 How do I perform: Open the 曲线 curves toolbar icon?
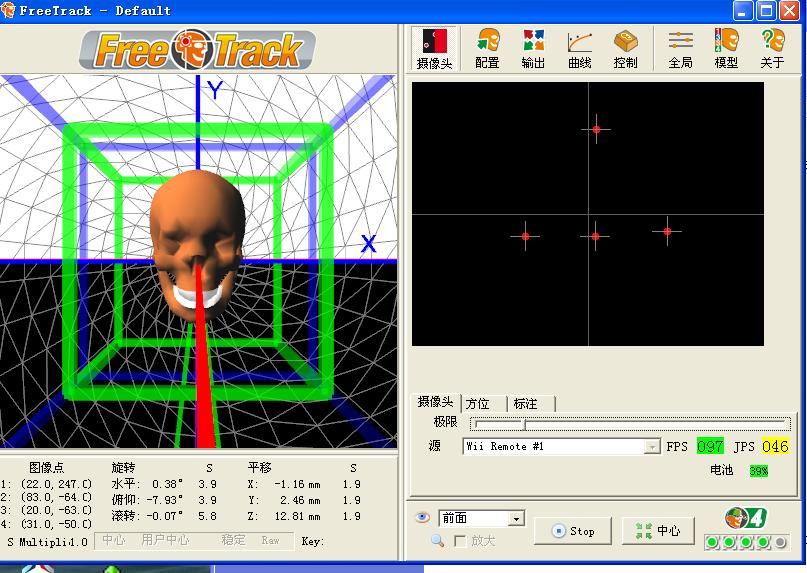[x=580, y=48]
